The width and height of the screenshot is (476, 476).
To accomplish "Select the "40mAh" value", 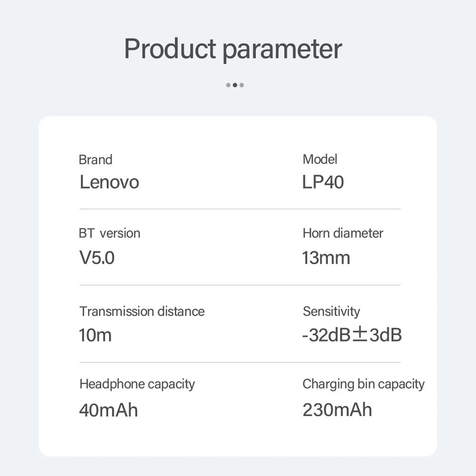I will point(109,410).
